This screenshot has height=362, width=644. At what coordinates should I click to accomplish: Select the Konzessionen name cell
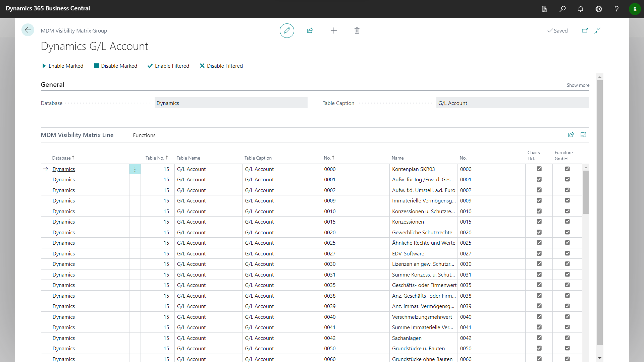[424, 222]
